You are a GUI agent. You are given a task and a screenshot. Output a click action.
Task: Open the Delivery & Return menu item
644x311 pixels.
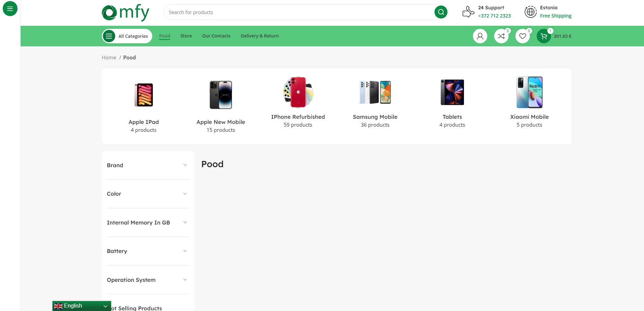click(260, 36)
